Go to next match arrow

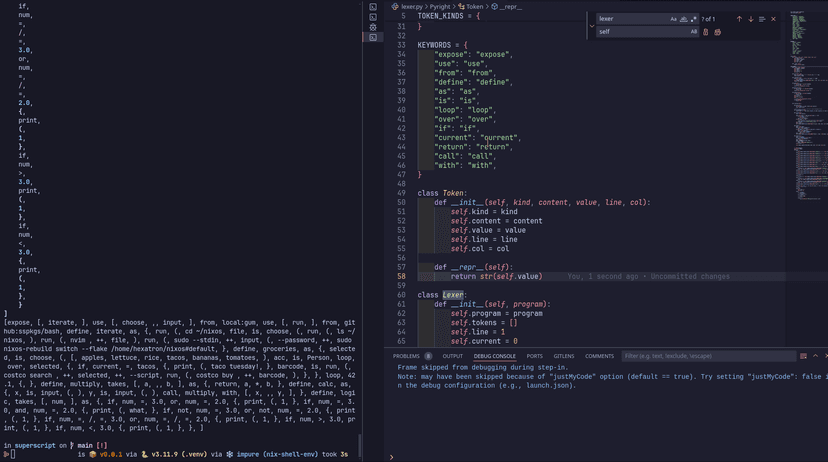(750, 19)
